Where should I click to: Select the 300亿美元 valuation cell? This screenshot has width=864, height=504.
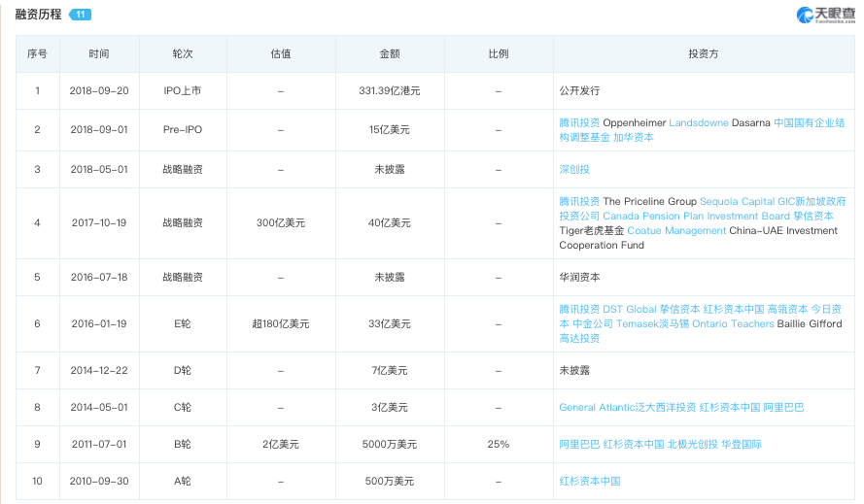[x=281, y=222]
